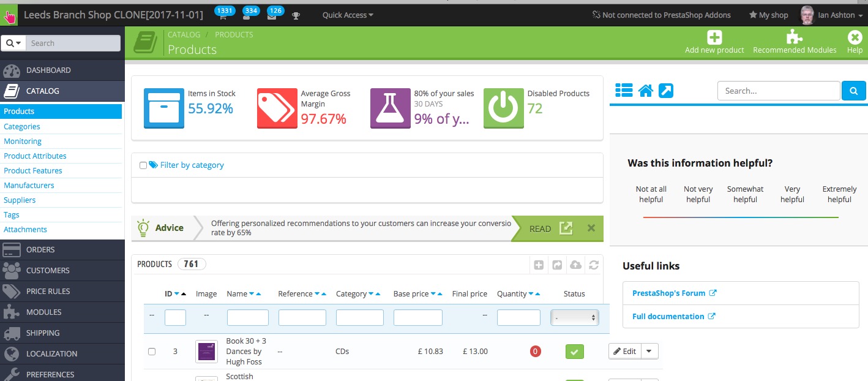Open Recommended Modules puzzle icon
868x381 pixels.
click(795, 37)
